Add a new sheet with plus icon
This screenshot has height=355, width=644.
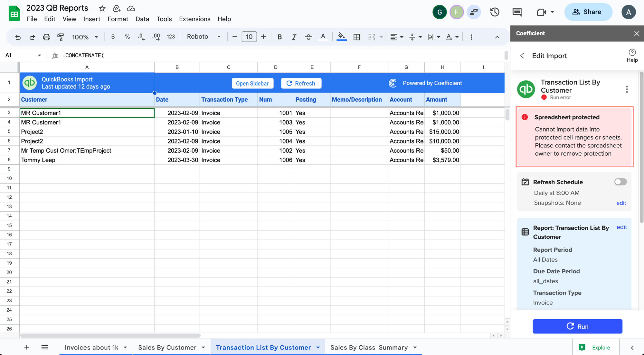point(27,347)
